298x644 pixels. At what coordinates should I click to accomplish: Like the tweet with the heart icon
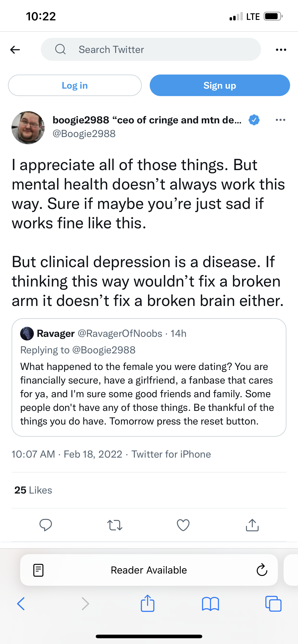coord(183,525)
